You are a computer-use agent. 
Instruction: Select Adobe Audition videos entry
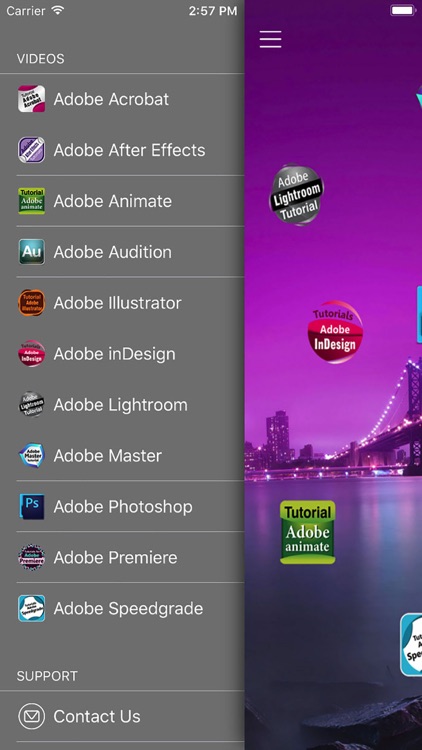122,252
